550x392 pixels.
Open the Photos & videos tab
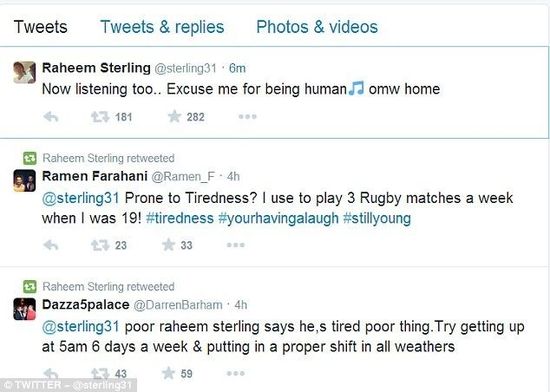317,27
